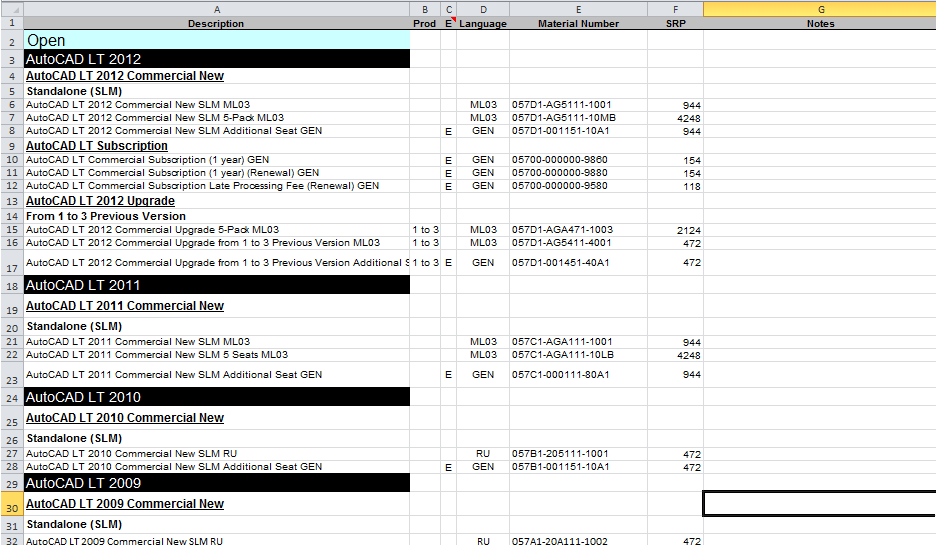This screenshot has height=545, width=936.
Task: Click the active Notes cell in row 30
Action: pos(820,504)
